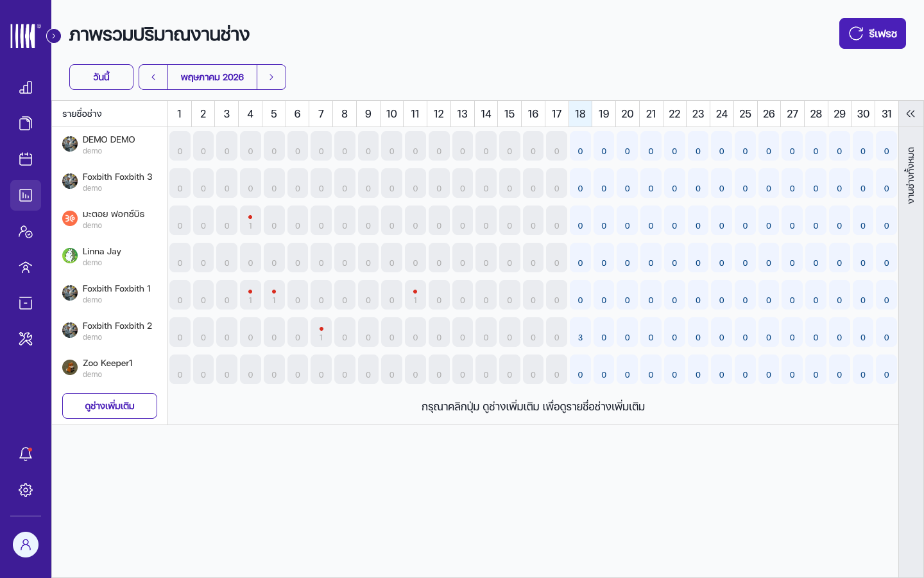This screenshot has width=924, height=578.
Task: Expand the sidebar with the arrow toggle
Action: pyautogui.click(x=54, y=36)
